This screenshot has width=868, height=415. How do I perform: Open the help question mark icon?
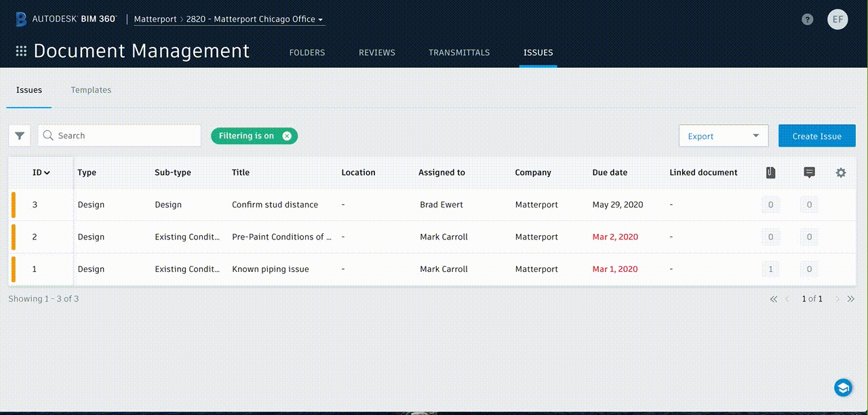click(807, 19)
